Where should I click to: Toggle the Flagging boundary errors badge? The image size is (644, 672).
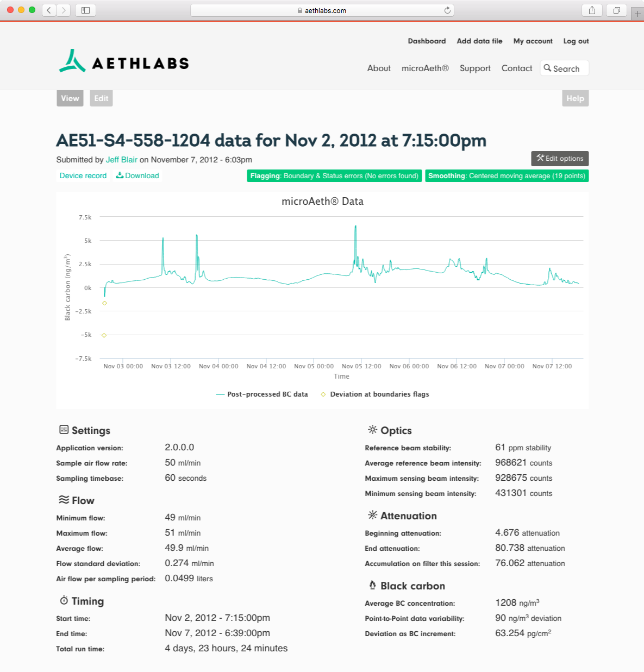[334, 175]
